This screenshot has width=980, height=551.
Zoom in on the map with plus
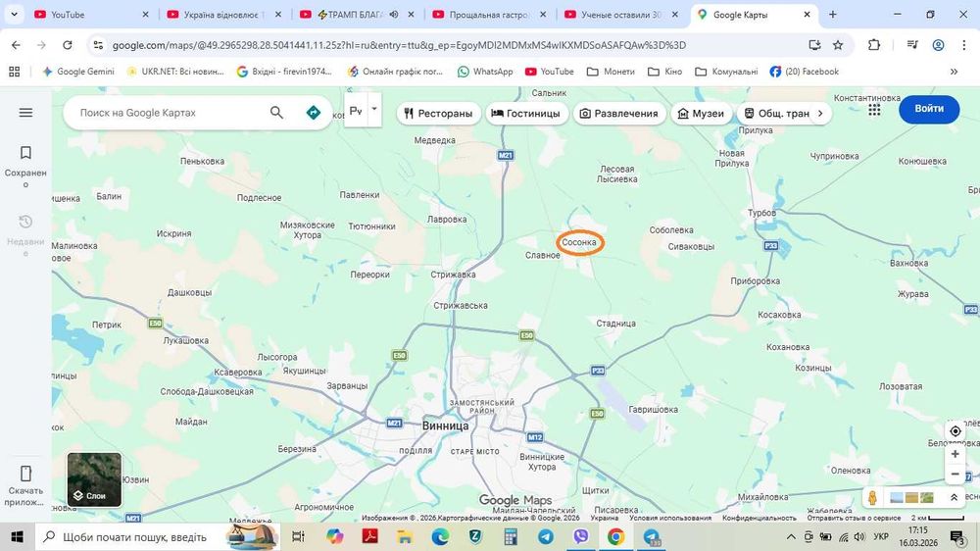click(x=955, y=454)
